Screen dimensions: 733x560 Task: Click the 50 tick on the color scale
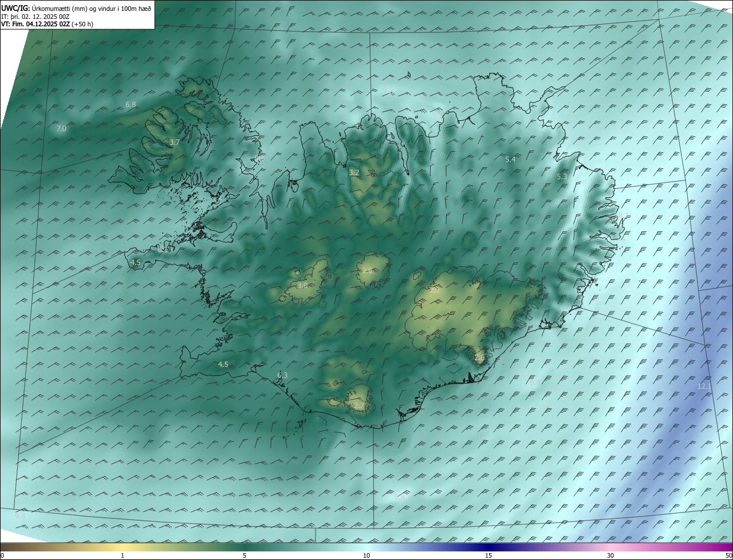728,555
